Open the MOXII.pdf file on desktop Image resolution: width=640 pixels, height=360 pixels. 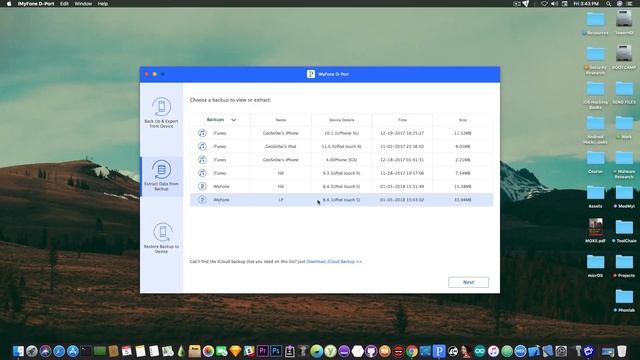(x=596, y=231)
